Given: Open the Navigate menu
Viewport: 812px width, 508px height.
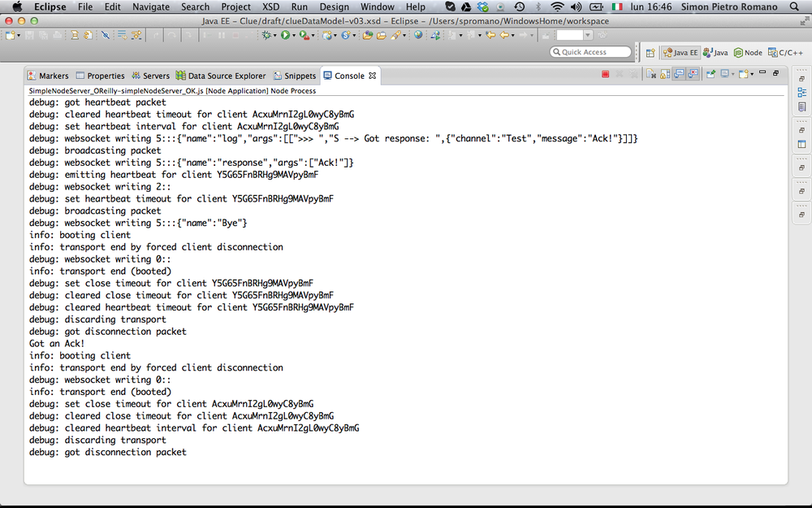Looking at the screenshot, I should [x=151, y=7].
